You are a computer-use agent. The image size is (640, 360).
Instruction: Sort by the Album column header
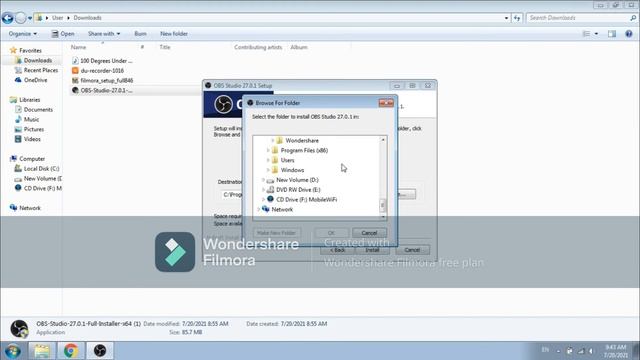(299, 47)
